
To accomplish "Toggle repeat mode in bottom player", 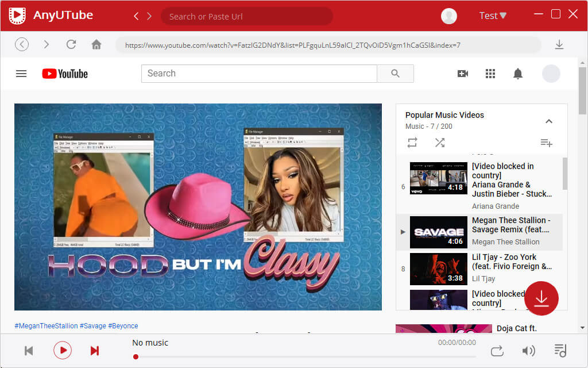I will pos(497,351).
